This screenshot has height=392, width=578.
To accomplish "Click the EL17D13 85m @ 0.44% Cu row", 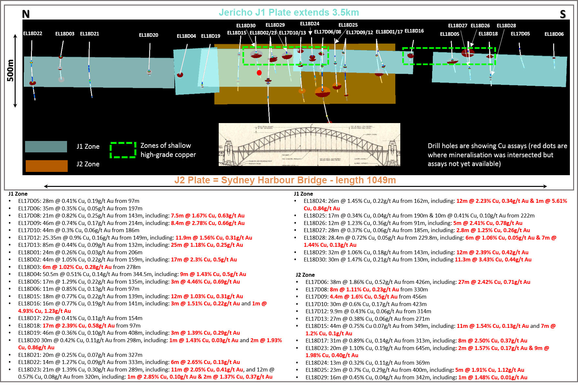I will click(x=131, y=245).
